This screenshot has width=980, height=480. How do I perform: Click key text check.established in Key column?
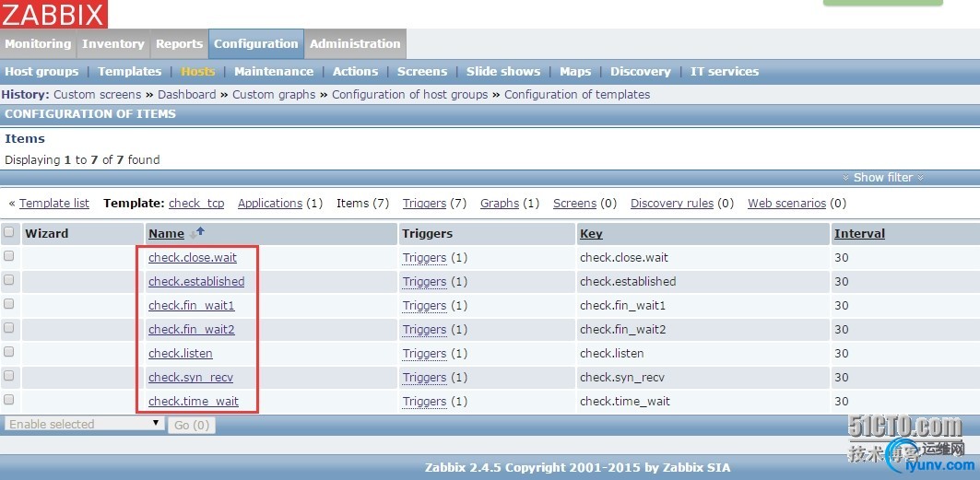[628, 282]
